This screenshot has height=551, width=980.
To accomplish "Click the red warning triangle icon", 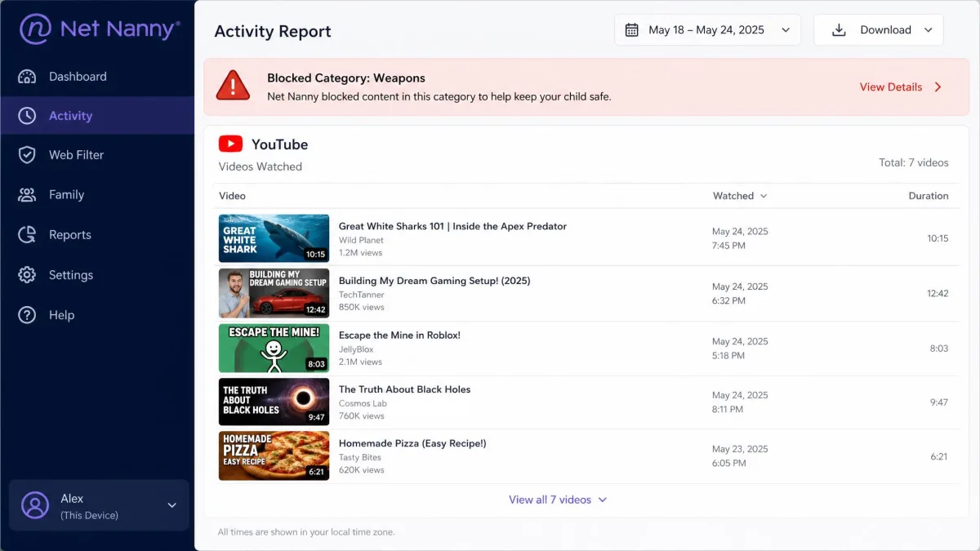I will click(233, 86).
